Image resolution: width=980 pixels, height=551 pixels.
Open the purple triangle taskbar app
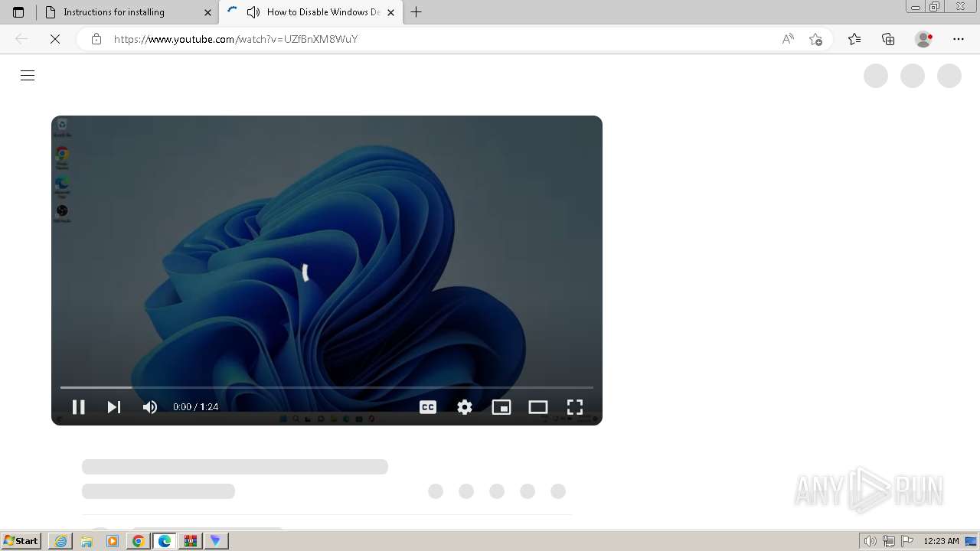(216, 541)
